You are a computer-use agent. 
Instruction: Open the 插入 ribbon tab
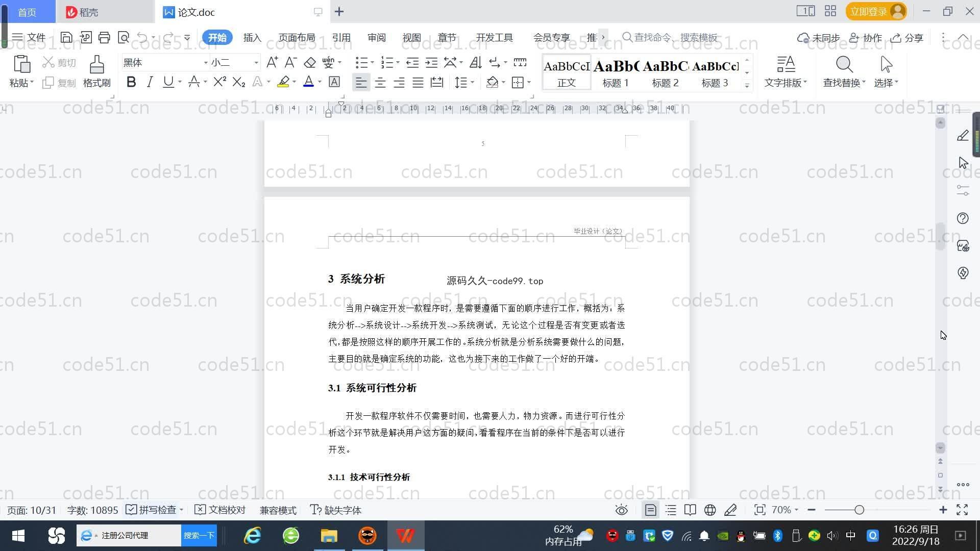click(x=252, y=37)
